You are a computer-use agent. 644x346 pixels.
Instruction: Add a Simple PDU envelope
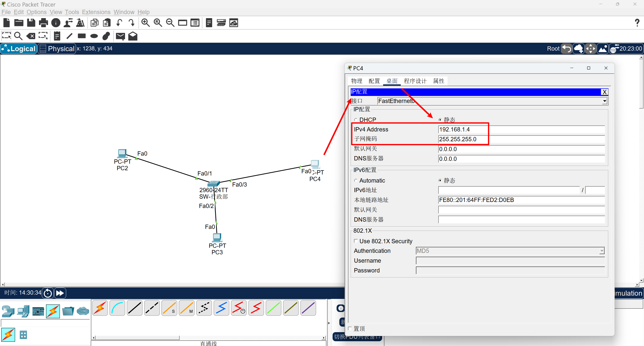[120, 36]
